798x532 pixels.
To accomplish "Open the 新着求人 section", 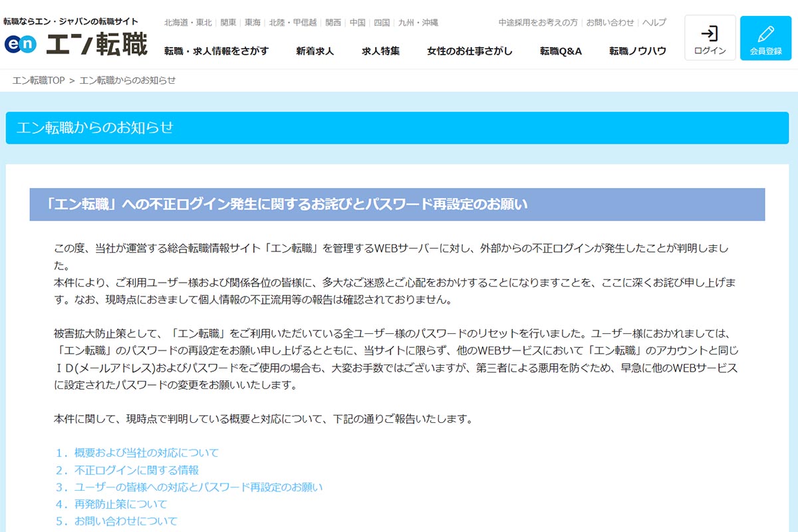I will click(314, 50).
